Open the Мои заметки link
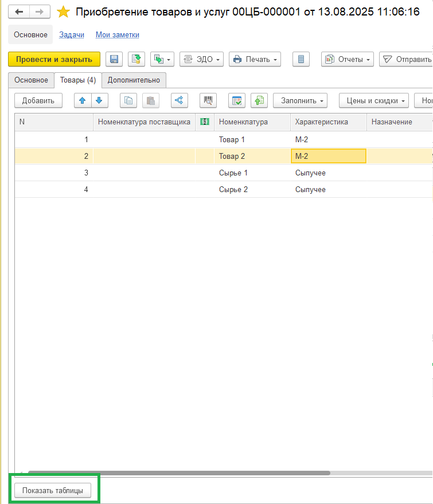433x504 pixels. pyautogui.click(x=118, y=35)
